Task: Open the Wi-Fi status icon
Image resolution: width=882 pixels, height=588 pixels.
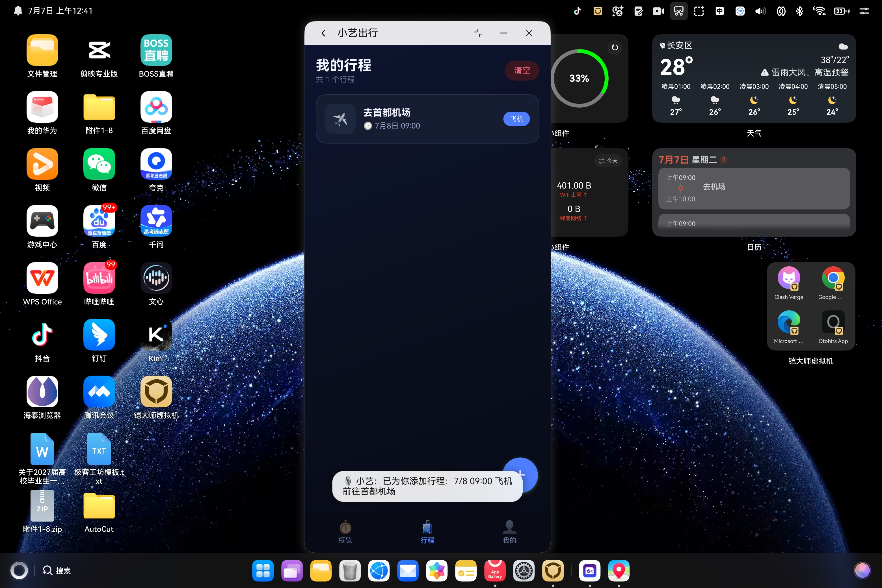Action: point(819,11)
